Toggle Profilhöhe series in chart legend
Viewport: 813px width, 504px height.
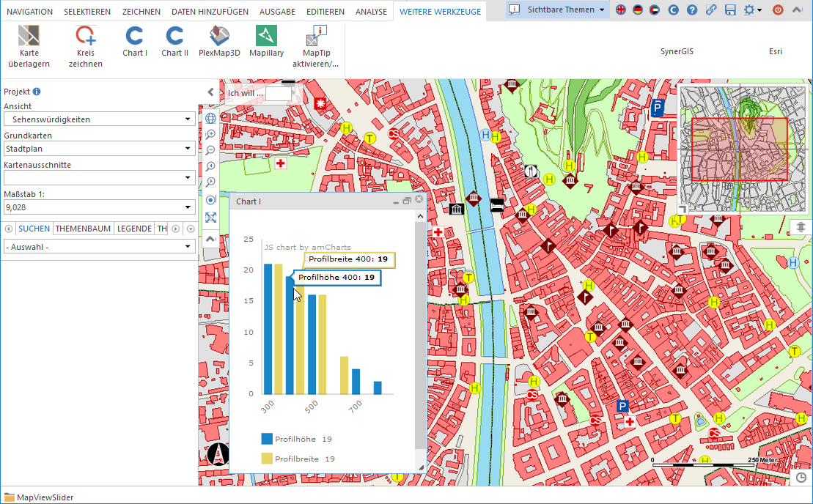coord(295,439)
